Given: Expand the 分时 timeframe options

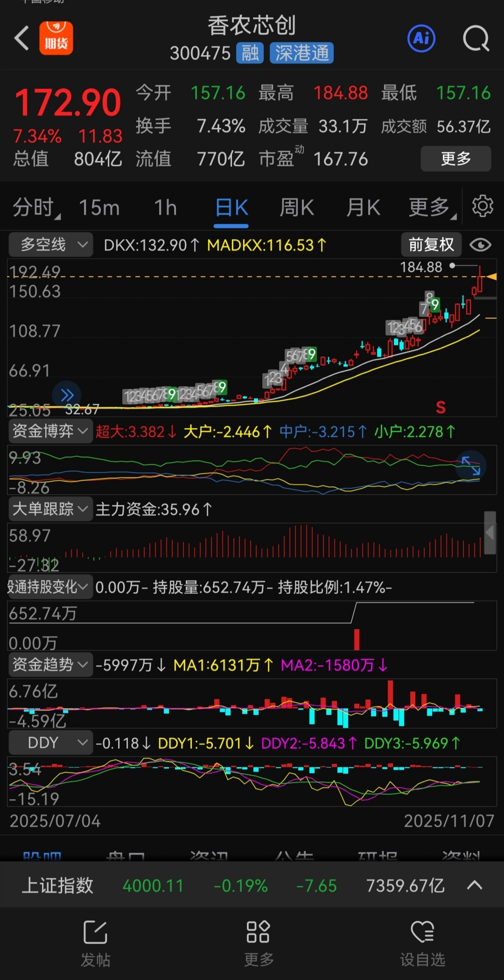Looking at the screenshot, I should coord(36,207).
